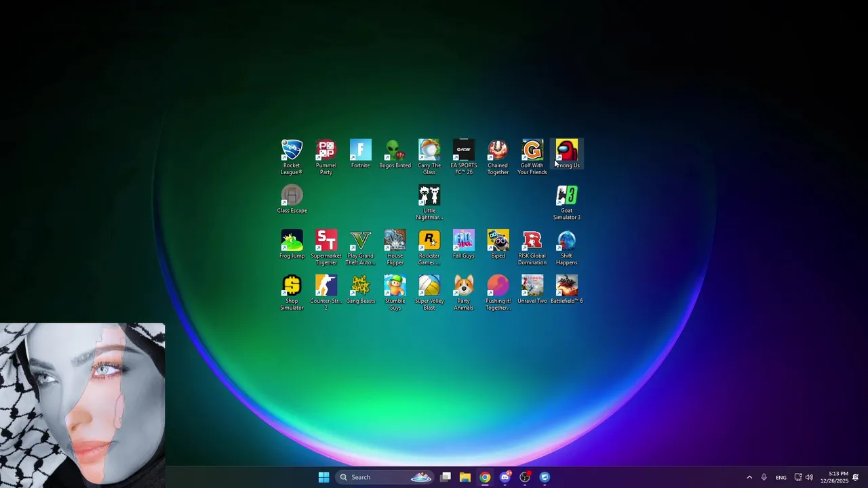
Task: Open Golf With Your Friends icon
Action: [x=532, y=157]
